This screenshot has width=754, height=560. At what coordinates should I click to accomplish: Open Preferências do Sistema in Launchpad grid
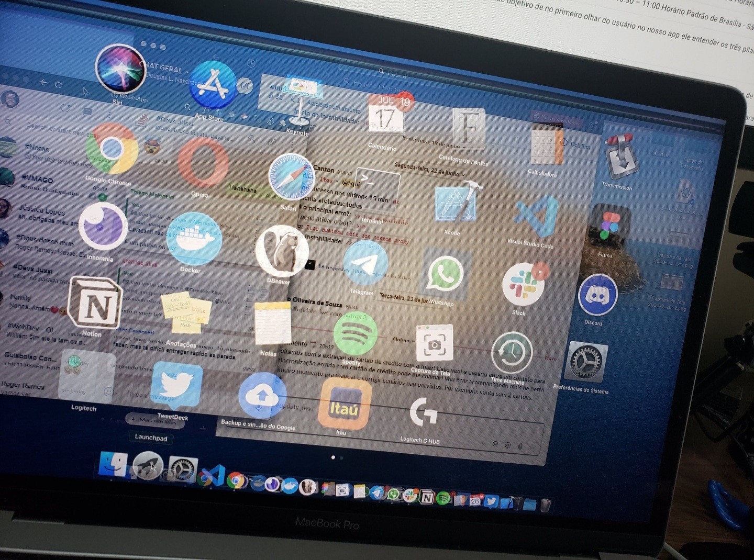click(x=586, y=362)
